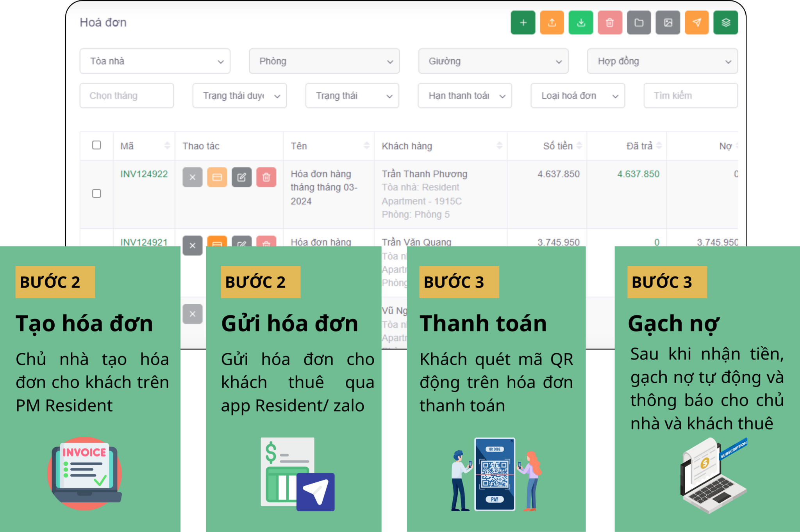This screenshot has height=532, width=800.
Task: Open the Tòa nhà dropdown
Action: (155, 61)
